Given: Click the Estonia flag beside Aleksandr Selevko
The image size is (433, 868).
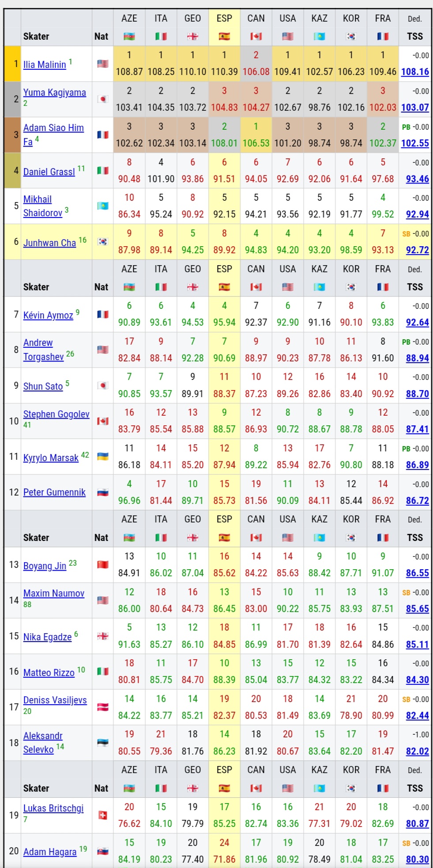Looking at the screenshot, I should 102,743.
